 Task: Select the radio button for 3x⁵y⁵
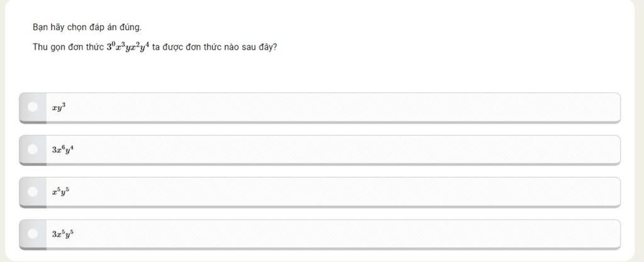pos(33,234)
